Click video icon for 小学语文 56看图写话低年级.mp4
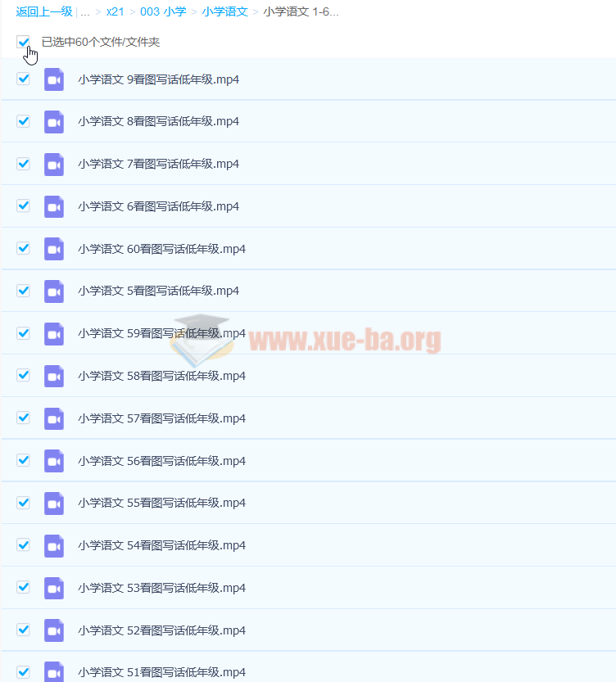The width and height of the screenshot is (616, 682). click(54, 461)
